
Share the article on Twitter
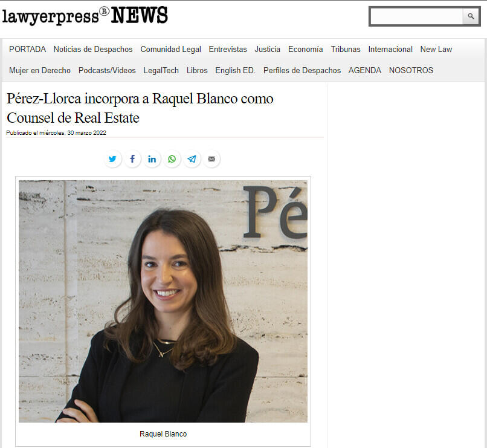[112, 159]
